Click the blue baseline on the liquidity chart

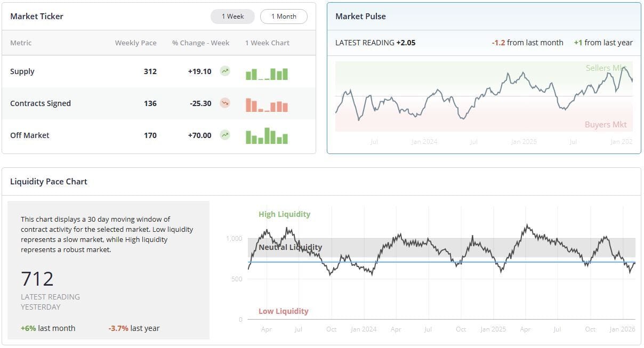coord(441,262)
